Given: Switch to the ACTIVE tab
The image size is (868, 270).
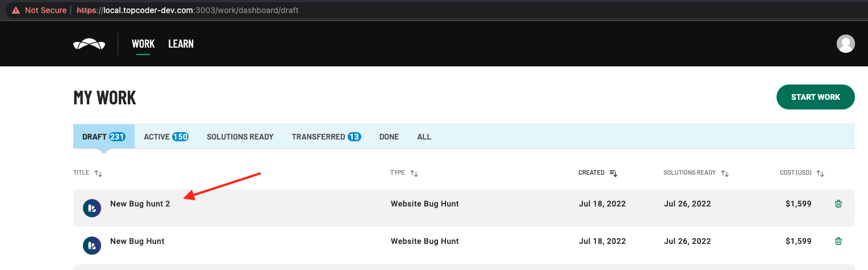Looking at the screenshot, I should 166,137.
